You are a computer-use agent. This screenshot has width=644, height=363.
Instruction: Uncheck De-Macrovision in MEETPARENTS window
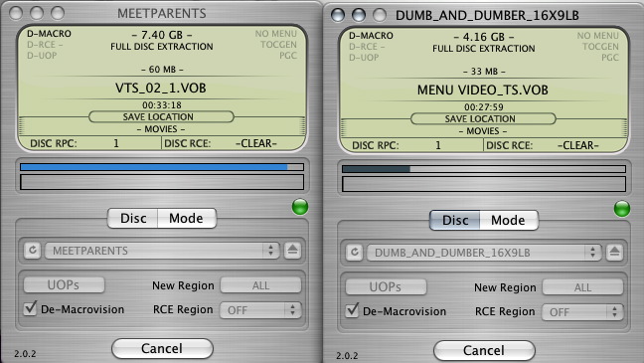(x=31, y=308)
